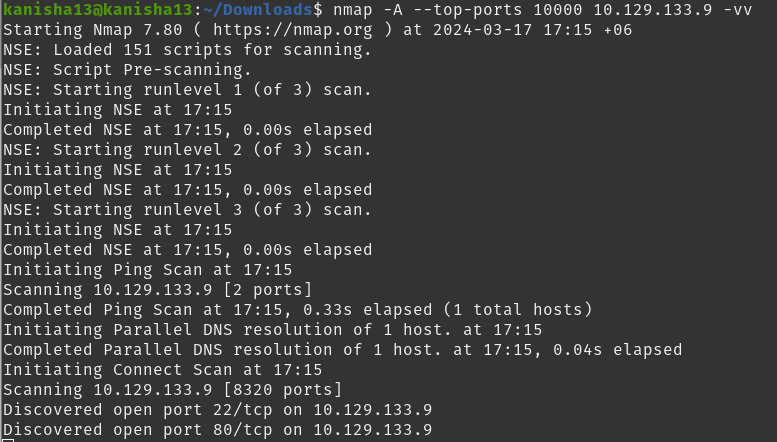Click the discovered open port 80/tcp line

[217, 430]
